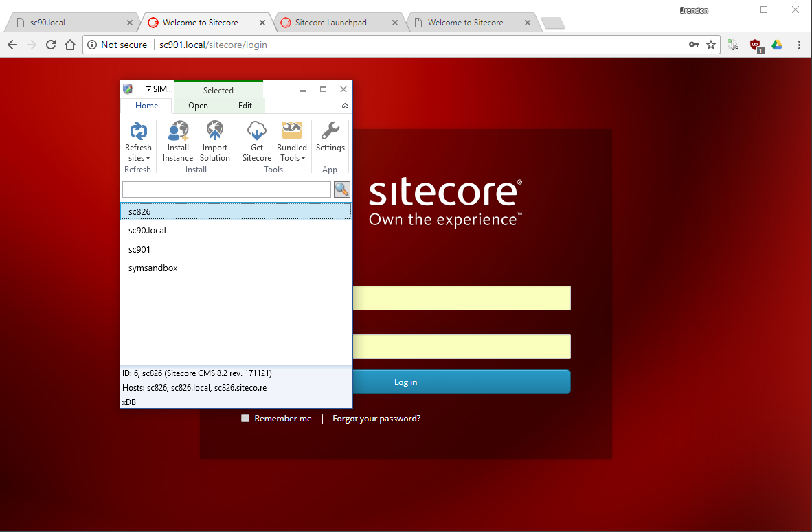The height and width of the screenshot is (532, 812).
Task: Open the uBlock Origin extension icon
Action: [x=756, y=45]
